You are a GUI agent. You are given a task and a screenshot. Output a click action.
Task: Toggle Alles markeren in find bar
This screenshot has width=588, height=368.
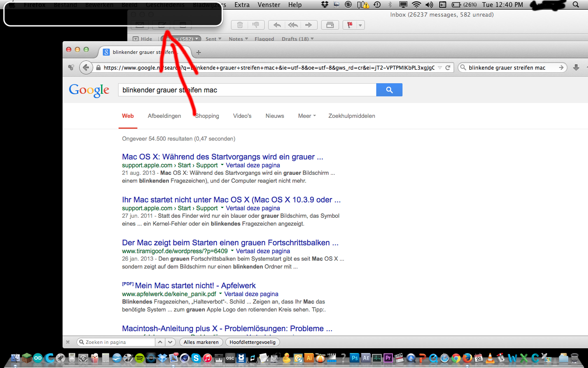point(201,342)
